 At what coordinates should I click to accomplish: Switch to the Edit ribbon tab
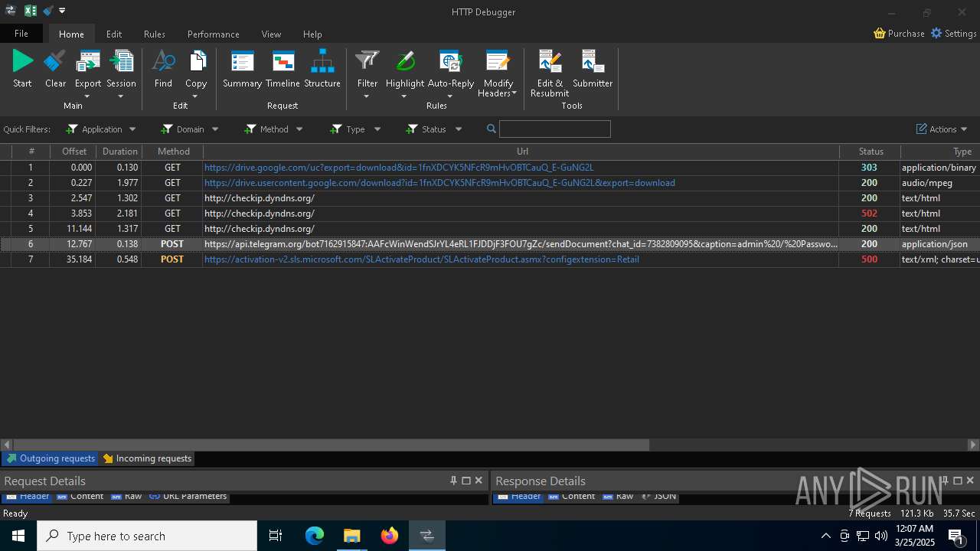(114, 34)
